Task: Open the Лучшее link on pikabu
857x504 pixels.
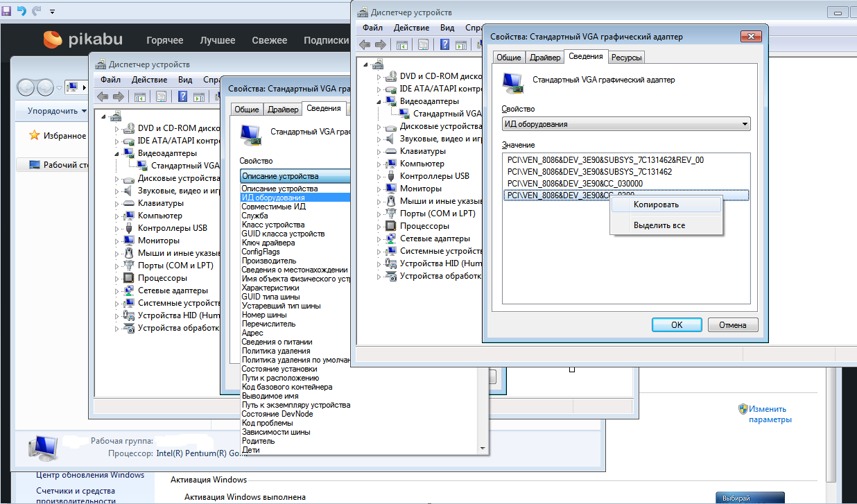Action: [217, 40]
